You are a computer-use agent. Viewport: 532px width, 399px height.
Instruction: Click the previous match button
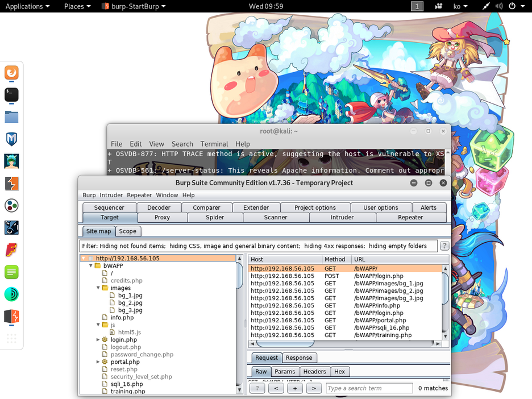click(276, 388)
